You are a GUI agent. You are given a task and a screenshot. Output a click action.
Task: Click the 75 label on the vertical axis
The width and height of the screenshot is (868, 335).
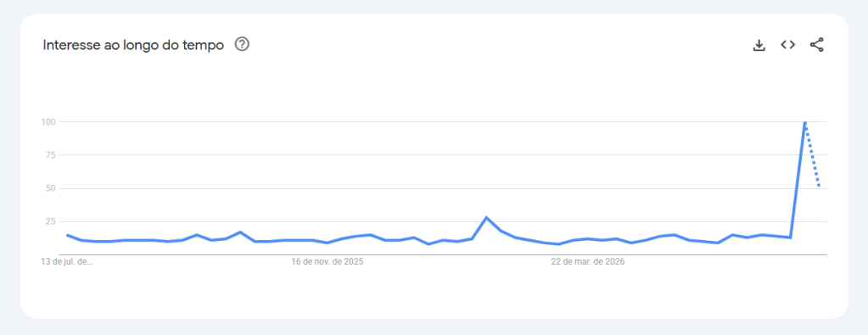(50, 155)
